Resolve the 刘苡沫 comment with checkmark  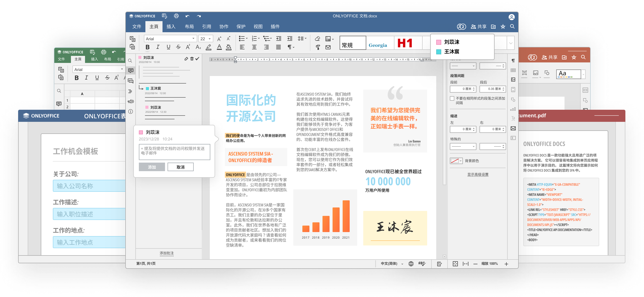tap(197, 59)
